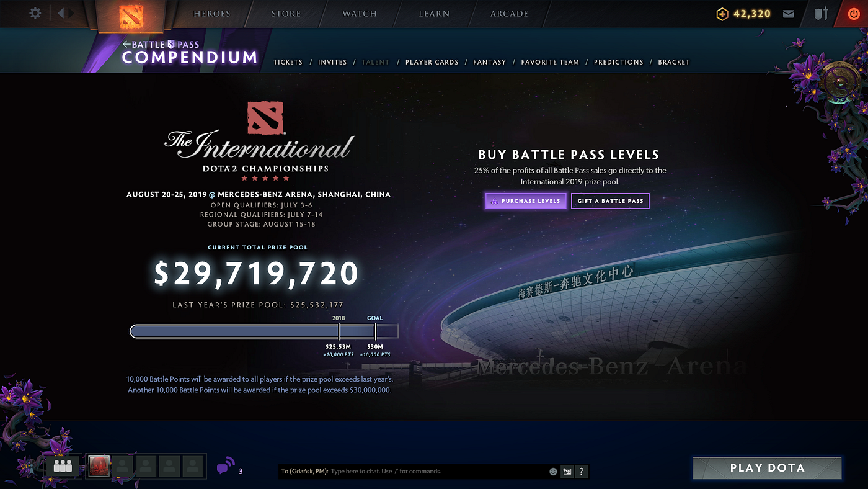Switch to the Predictions tab
This screenshot has width=868, height=489.
tap(618, 62)
